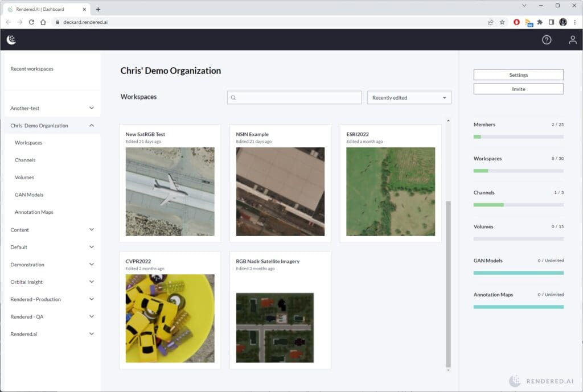The image size is (583, 392).
Task: Open the help question mark icon
Action: (547, 40)
